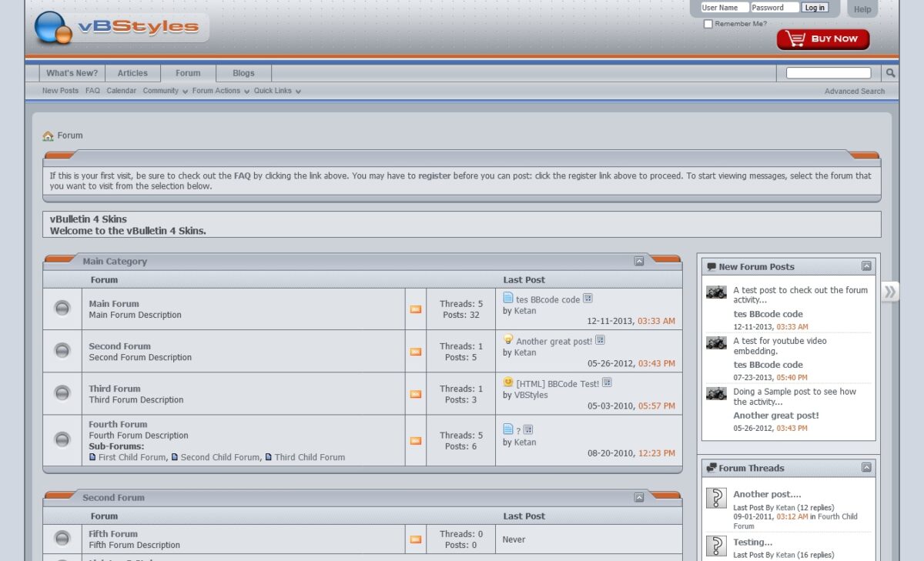Click the RSS feed icon beside Fifth Forum

416,539
